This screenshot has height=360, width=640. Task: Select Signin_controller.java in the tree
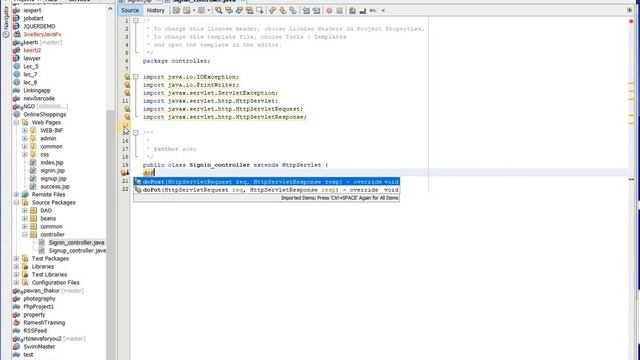coord(76,242)
